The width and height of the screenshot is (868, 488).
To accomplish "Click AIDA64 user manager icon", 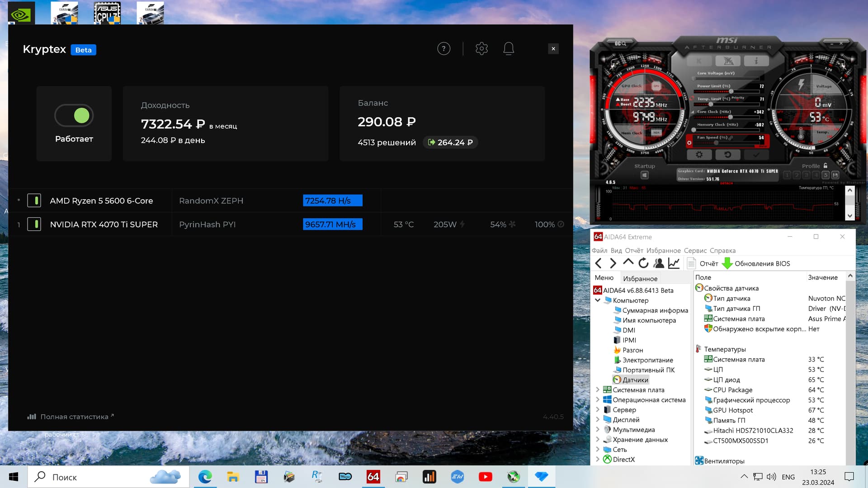I will tap(659, 263).
